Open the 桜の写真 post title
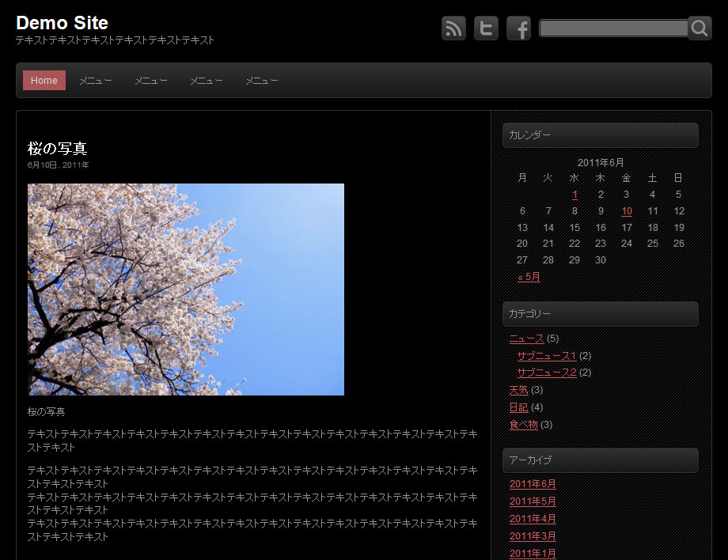This screenshot has width=728, height=560. click(x=58, y=149)
